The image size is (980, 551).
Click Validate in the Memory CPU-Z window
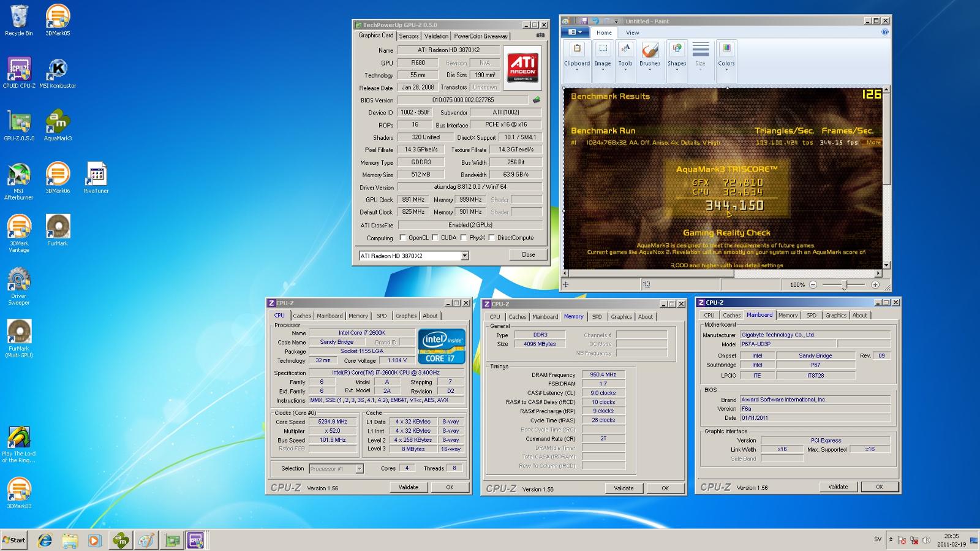tap(624, 488)
